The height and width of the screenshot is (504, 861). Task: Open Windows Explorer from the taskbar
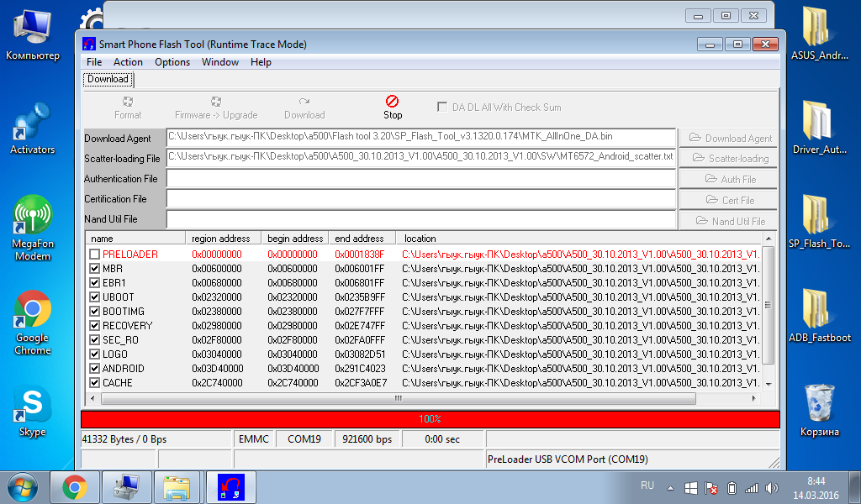click(177, 487)
